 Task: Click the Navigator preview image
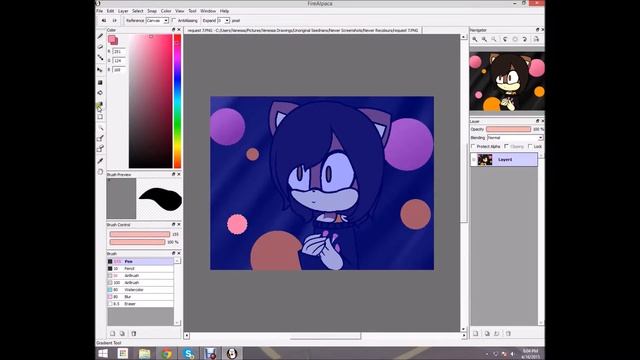tap(507, 81)
